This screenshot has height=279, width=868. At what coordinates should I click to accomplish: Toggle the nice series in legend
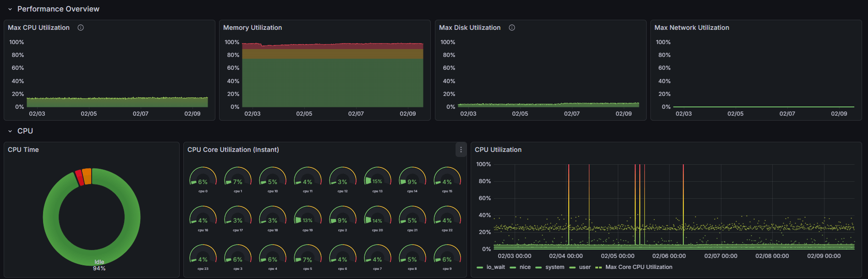pyautogui.click(x=525, y=267)
